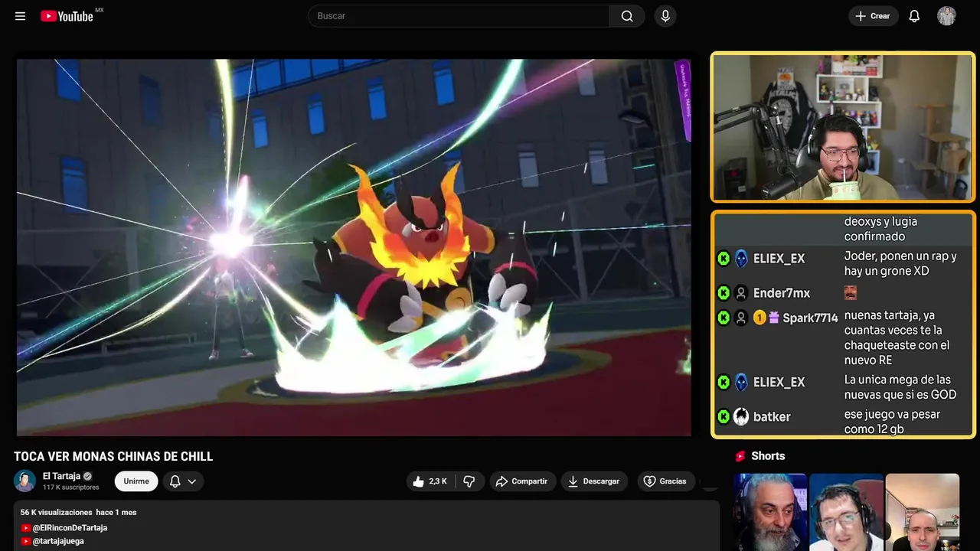Screen dimensions: 980x551
Task: Open third Shorts thumbnail
Action: (923, 512)
